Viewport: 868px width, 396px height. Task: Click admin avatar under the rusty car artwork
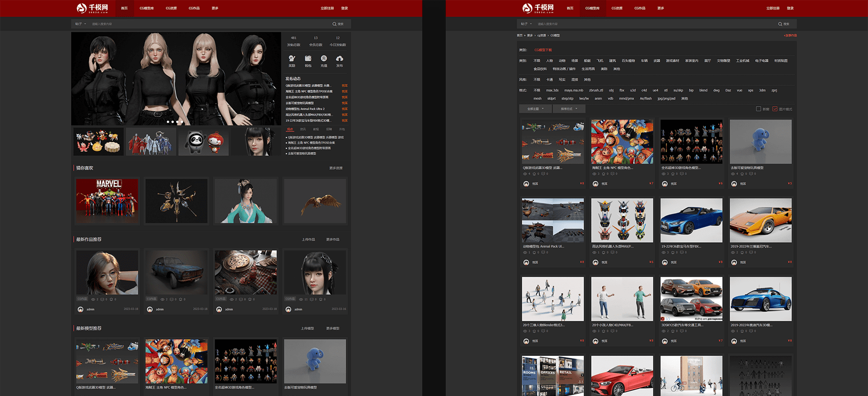[150, 309]
